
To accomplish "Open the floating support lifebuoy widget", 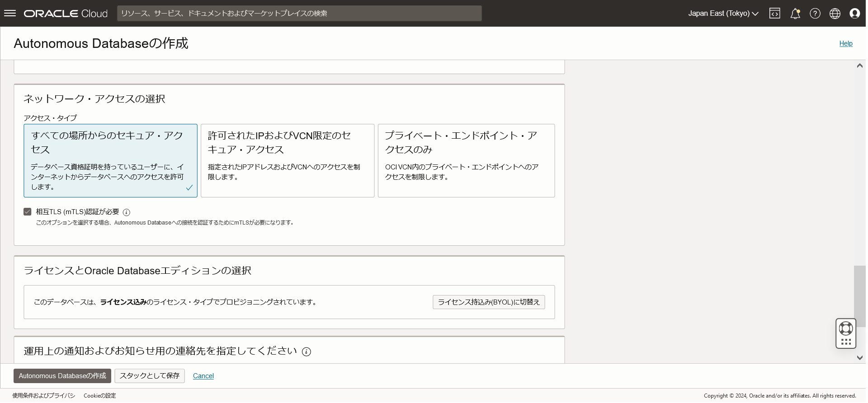I will pyautogui.click(x=846, y=333).
